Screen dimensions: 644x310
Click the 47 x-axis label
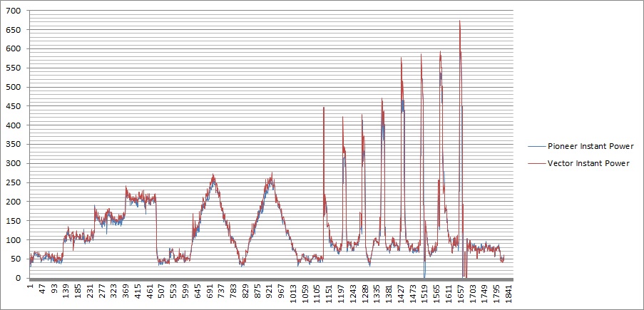[x=42, y=289]
